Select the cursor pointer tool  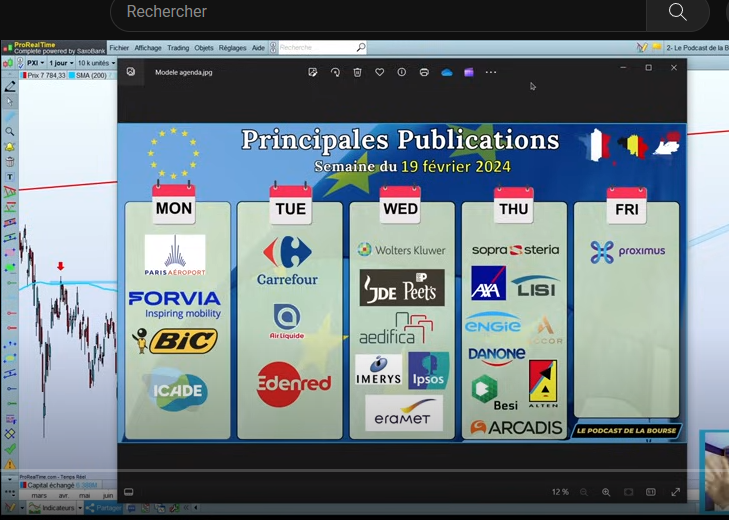click(x=10, y=101)
